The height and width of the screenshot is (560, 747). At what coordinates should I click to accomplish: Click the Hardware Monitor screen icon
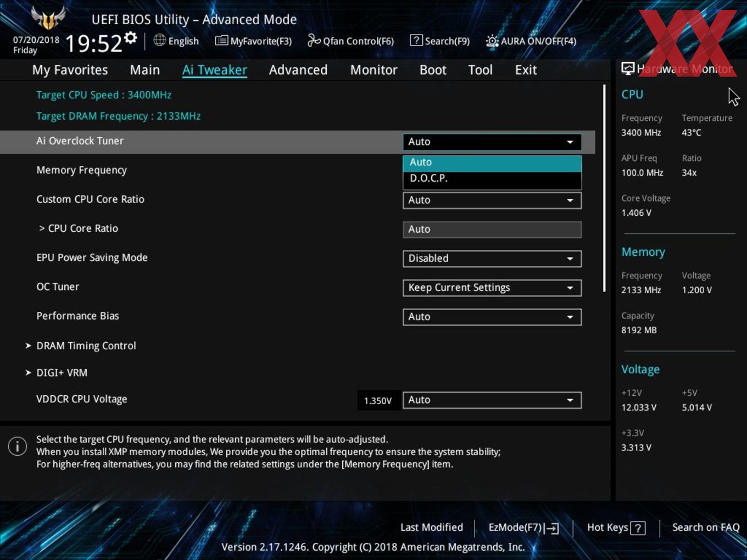tap(628, 69)
